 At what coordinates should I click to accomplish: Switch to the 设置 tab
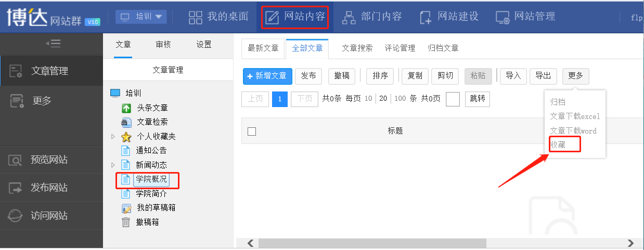204,45
